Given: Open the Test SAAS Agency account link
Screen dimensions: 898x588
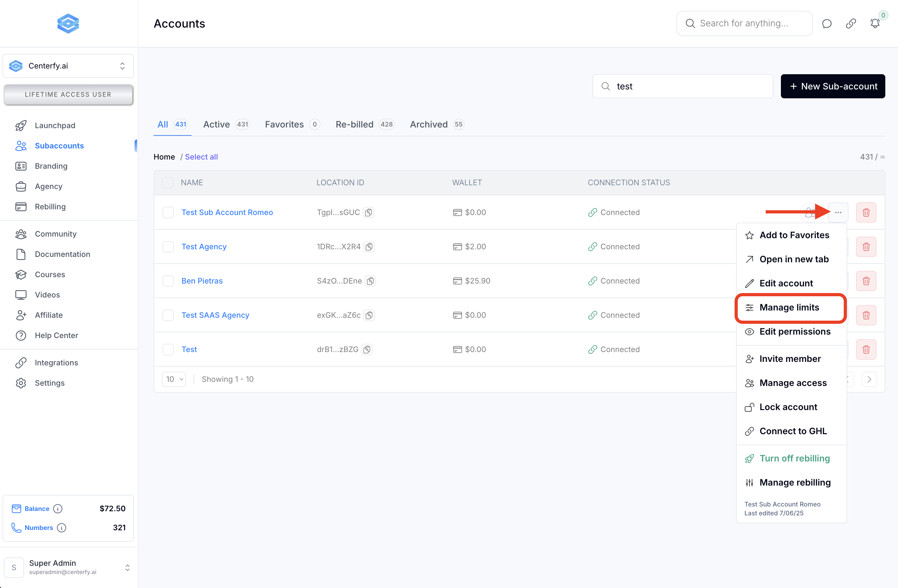Looking at the screenshot, I should [215, 315].
